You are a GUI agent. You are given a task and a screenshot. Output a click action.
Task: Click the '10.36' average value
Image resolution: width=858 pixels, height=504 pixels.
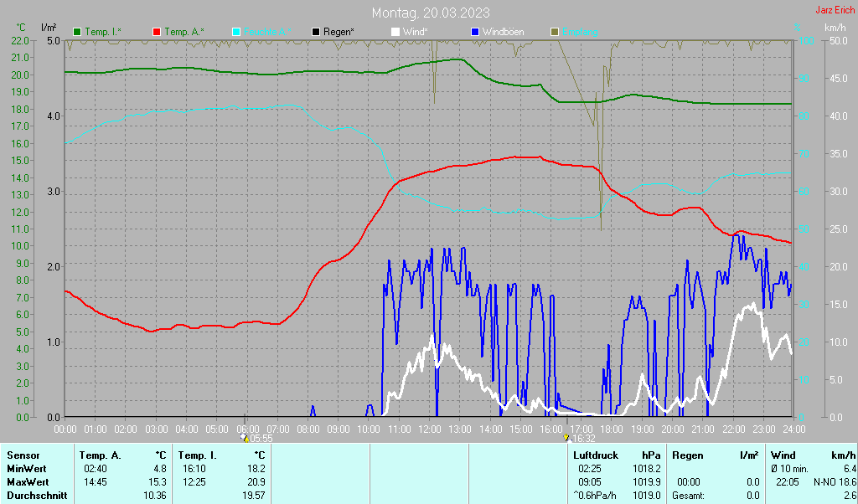coord(155,496)
